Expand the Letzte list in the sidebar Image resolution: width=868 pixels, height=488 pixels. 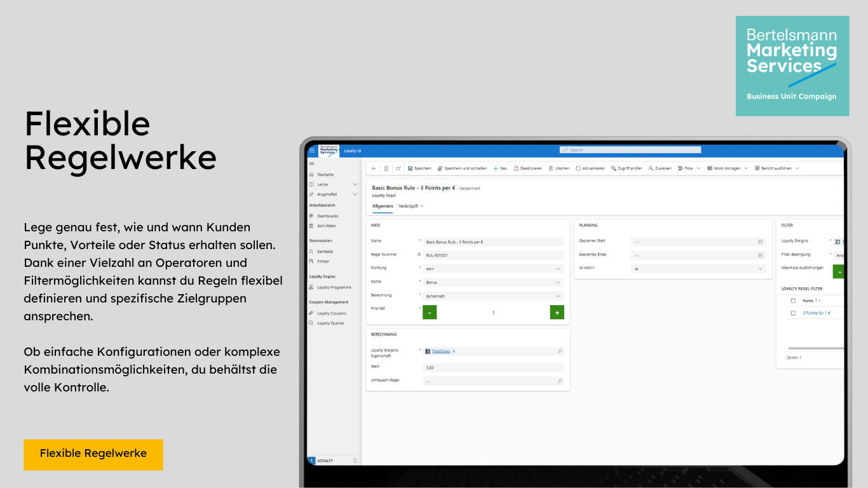(x=355, y=184)
